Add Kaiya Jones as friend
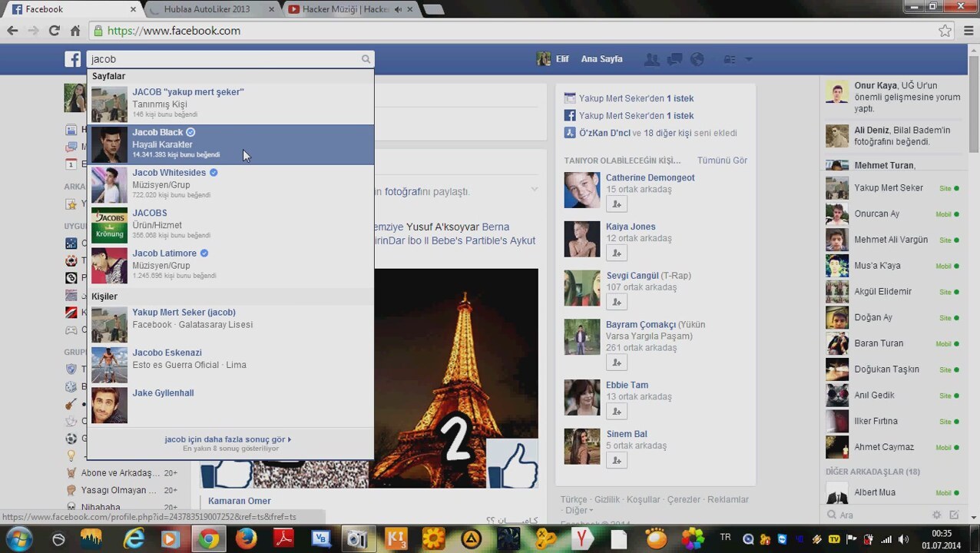The width and height of the screenshot is (980, 553). click(616, 253)
